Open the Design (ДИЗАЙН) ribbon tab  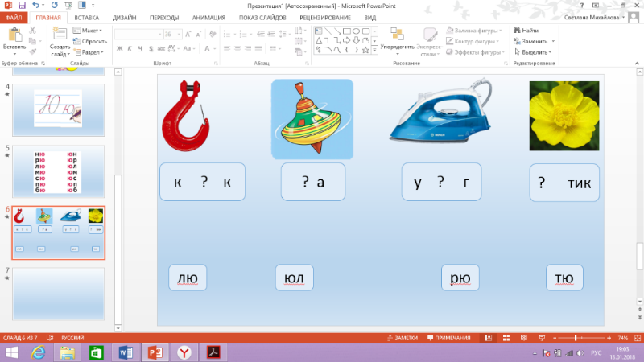click(124, 16)
